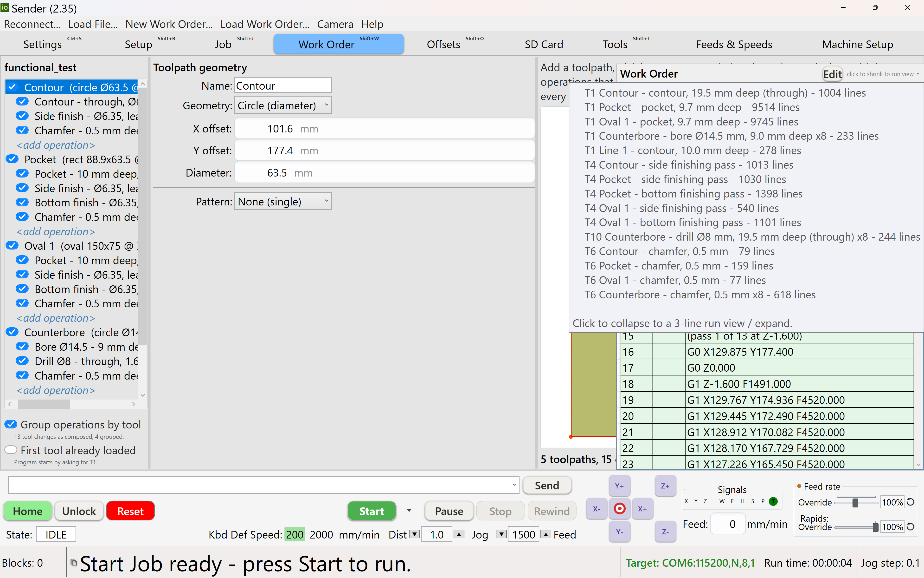Open the Start button options arrow
The width and height of the screenshot is (924, 578).
pyautogui.click(x=409, y=511)
